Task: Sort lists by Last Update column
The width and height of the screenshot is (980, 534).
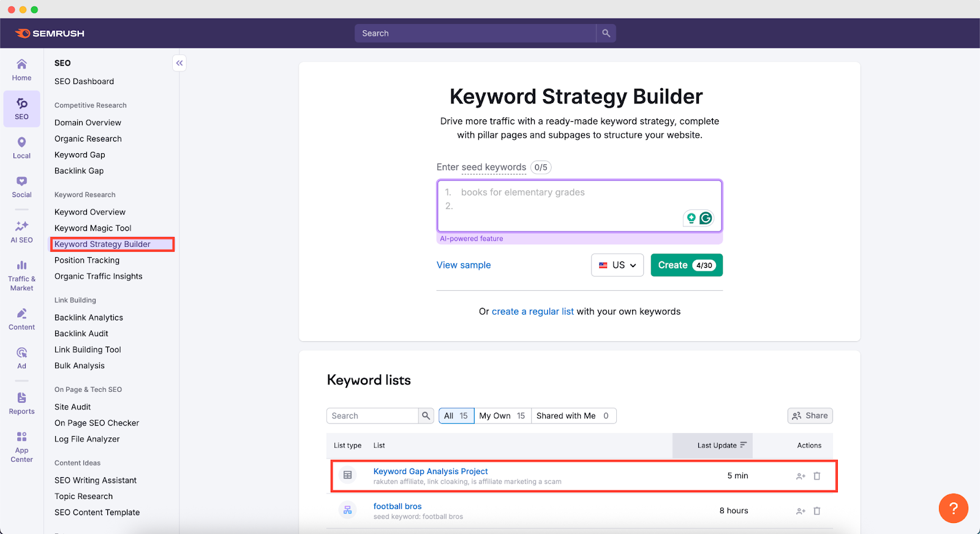Action: [721, 445]
